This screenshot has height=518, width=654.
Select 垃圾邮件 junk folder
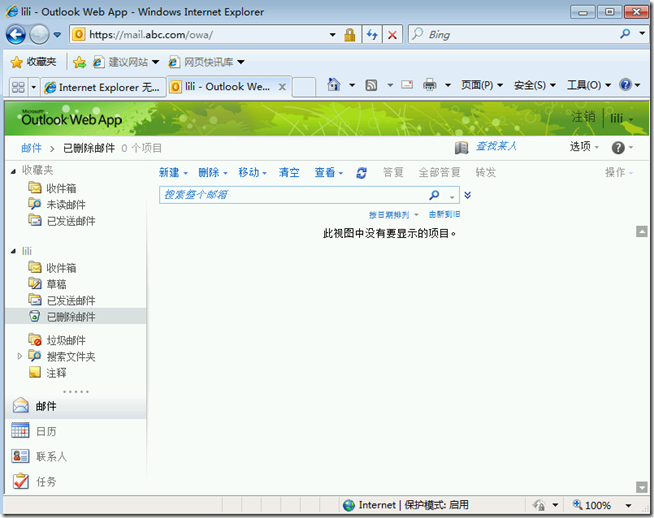coord(57,340)
